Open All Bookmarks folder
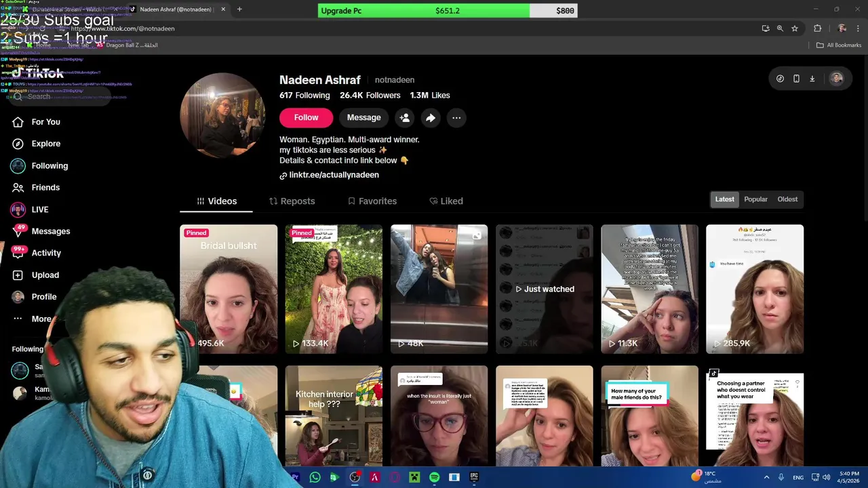868x488 pixels. tap(839, 45)
